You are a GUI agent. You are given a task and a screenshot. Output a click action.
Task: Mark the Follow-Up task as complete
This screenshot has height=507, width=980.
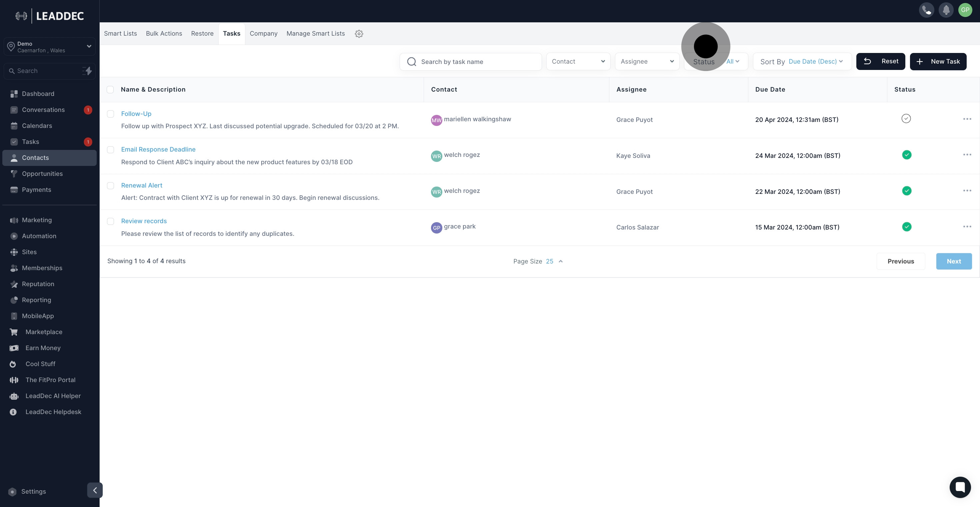[x=906, y=119]
